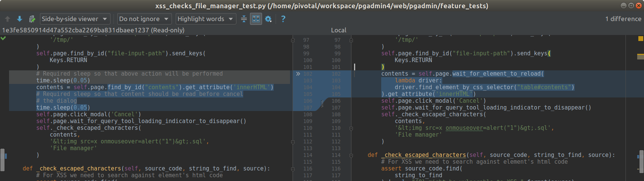The height and width of the screenshot is (181, 644).
Task: Open help via the question mark icon
Action: [283, 19]
